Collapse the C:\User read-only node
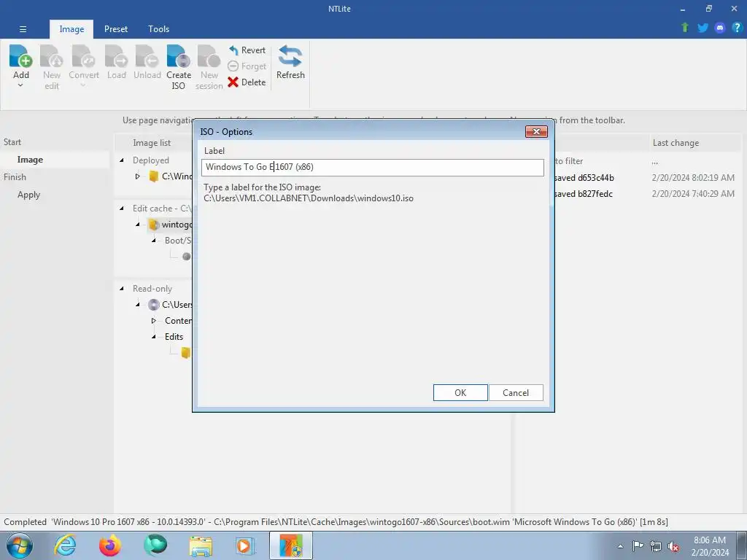Screen dimensions: 747x560 (138, 304)
